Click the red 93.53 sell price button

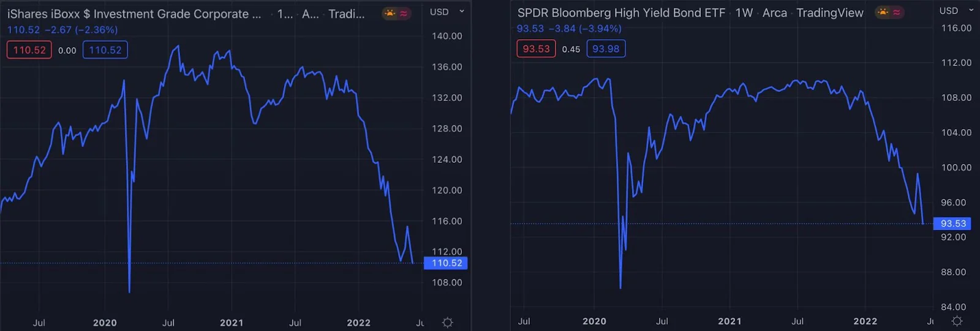pyautogui.click(x=536, y=49)
